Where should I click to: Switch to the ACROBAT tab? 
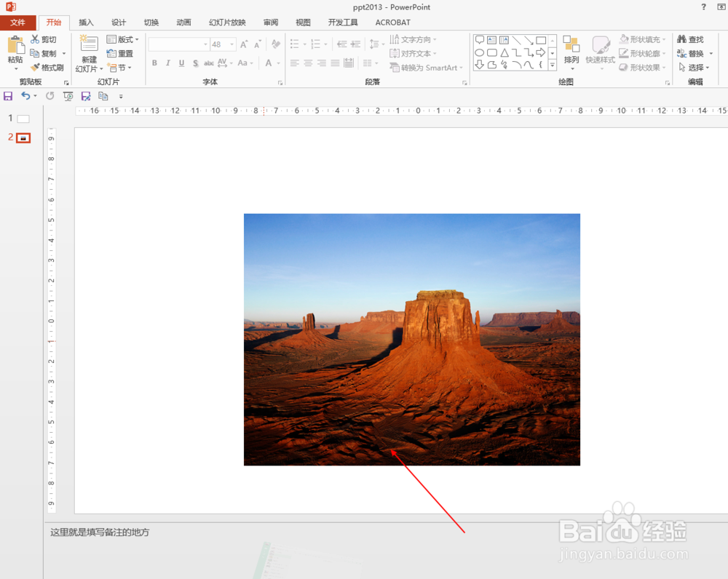[x=393, y=23]
